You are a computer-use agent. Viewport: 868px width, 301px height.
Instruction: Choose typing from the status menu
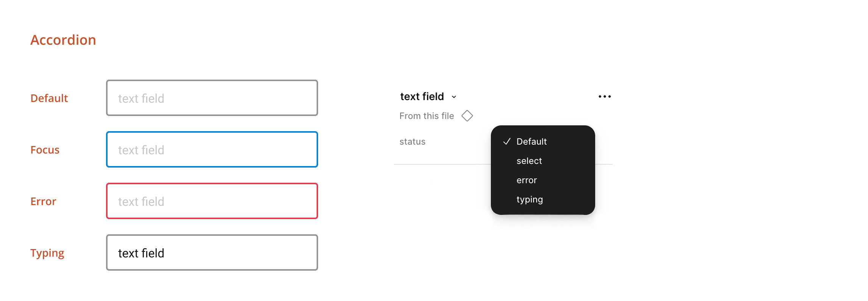tap(529, 199)
